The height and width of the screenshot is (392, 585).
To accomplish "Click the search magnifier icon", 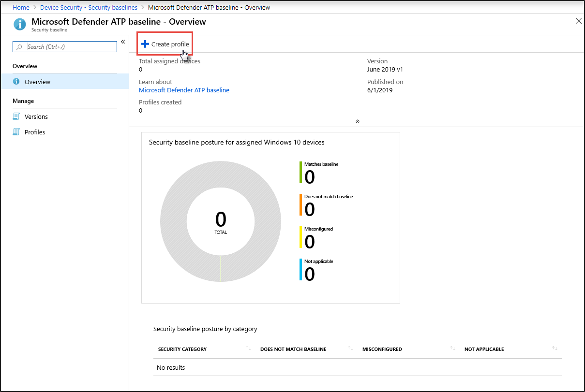I will click(19, 47).
